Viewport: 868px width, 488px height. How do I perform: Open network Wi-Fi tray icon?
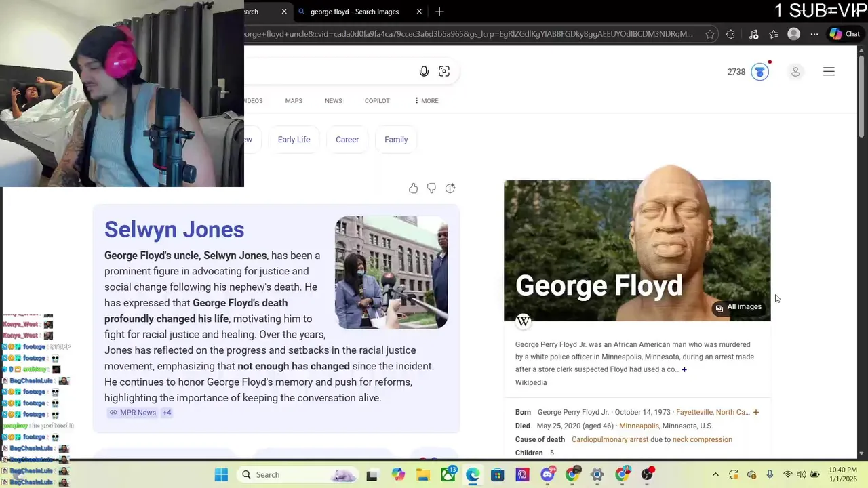click(x=787, y=474)
